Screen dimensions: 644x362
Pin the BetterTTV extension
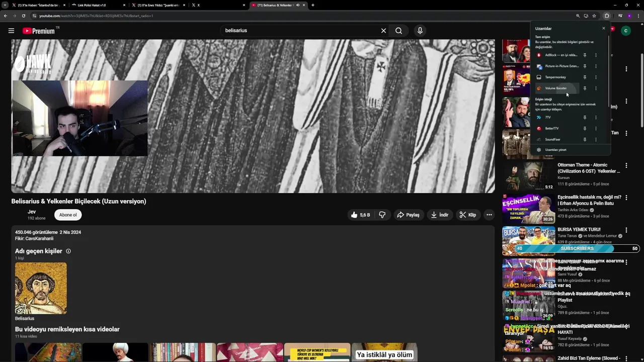click(x=585, y=128)
